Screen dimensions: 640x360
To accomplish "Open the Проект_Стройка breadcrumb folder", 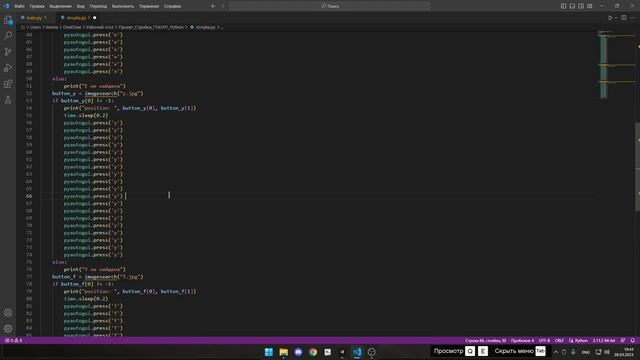I will 151,27.
